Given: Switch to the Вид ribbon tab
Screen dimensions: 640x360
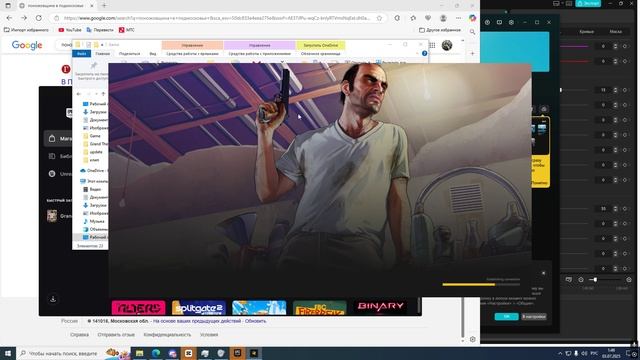Looking at the screenshot, I should (x=153, y=53).
